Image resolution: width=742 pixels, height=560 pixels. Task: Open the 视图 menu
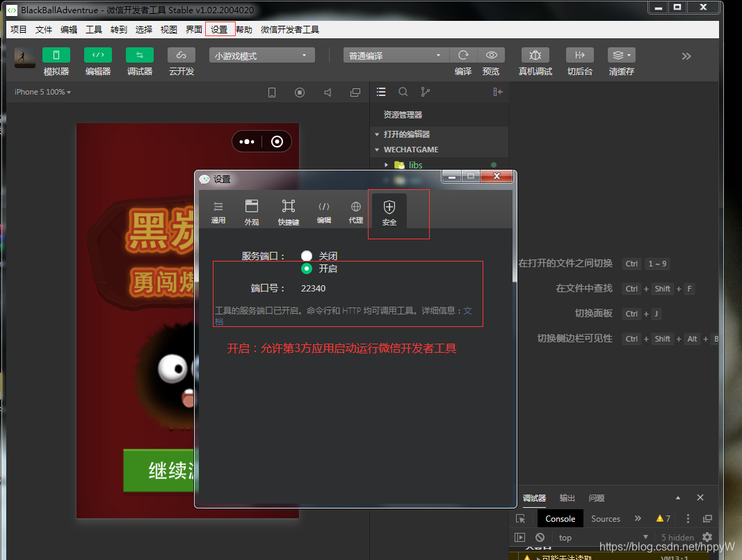coord(168,29)
